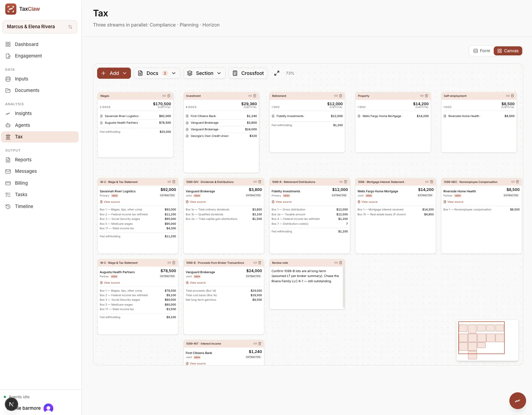
Task: Switch to Canvas view
Action: pos(508,51)
